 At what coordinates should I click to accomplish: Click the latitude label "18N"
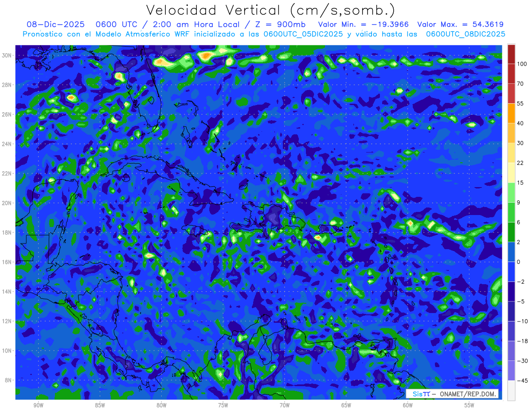click(x=6, y=232)
